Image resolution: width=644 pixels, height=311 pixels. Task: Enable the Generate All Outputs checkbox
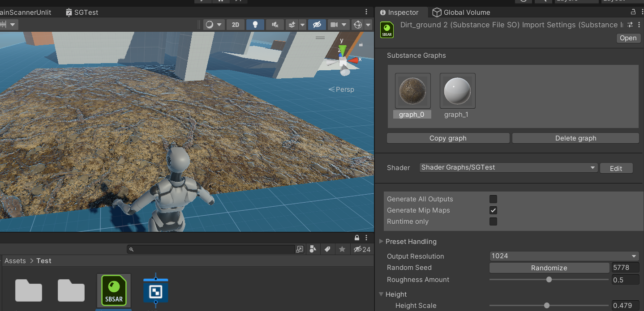coord(493,199)
